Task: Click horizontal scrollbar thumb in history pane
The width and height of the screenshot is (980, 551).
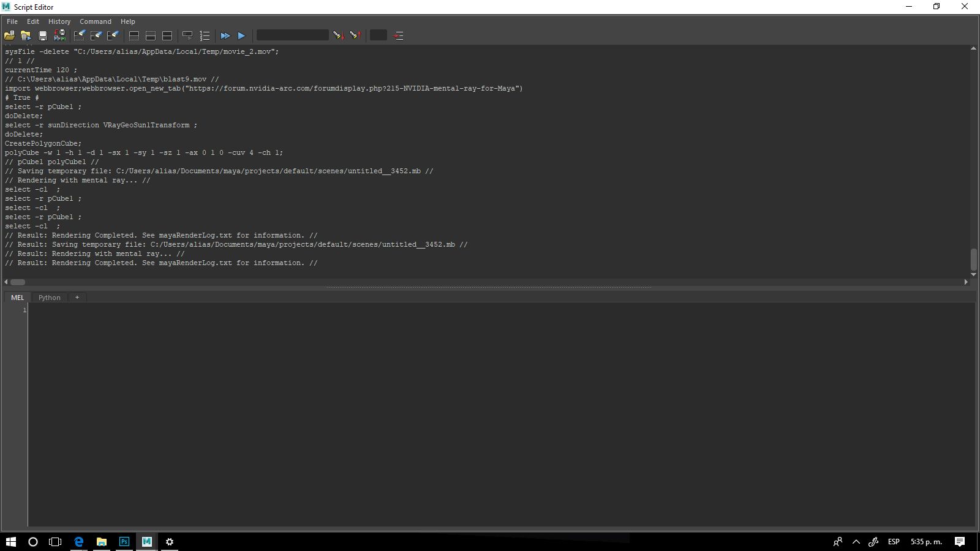Action: tap(18, 282)
